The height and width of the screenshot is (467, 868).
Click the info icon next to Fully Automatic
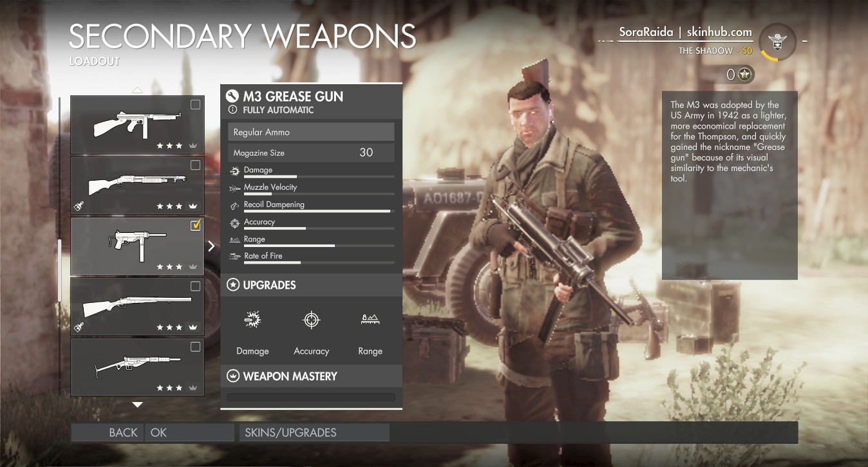(232, 110)
